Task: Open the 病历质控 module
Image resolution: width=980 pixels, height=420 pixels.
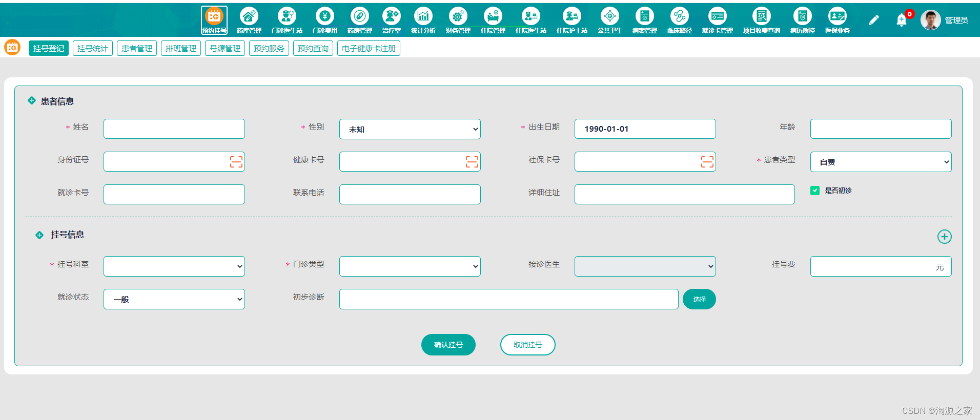Action: [x=803, y=20]
